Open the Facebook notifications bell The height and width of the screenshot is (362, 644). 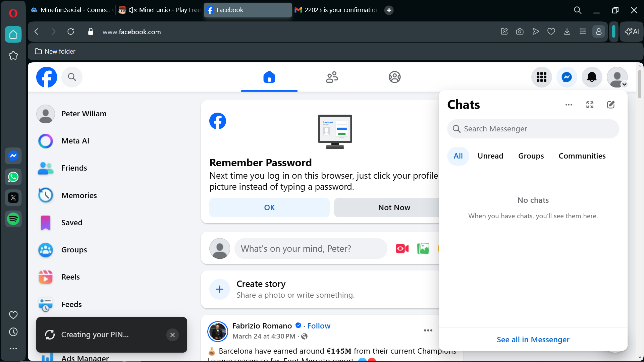coord(592,77)
